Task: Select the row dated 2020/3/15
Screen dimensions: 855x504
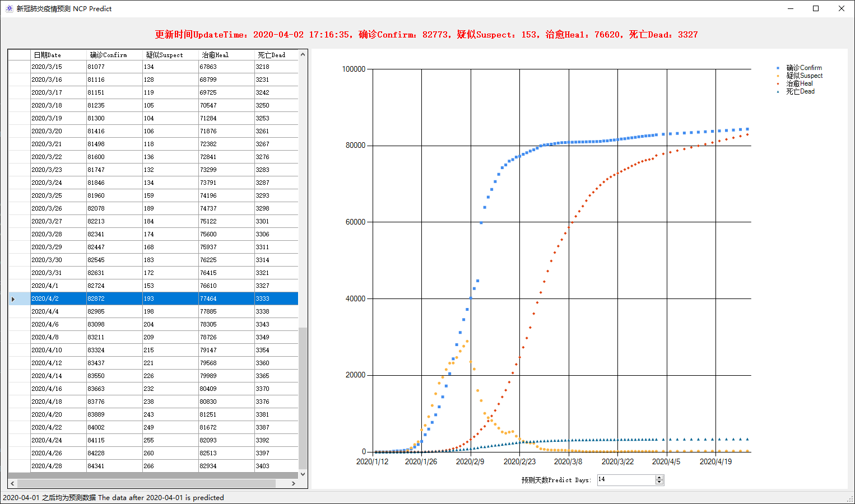Action: [x=58, y=67]
